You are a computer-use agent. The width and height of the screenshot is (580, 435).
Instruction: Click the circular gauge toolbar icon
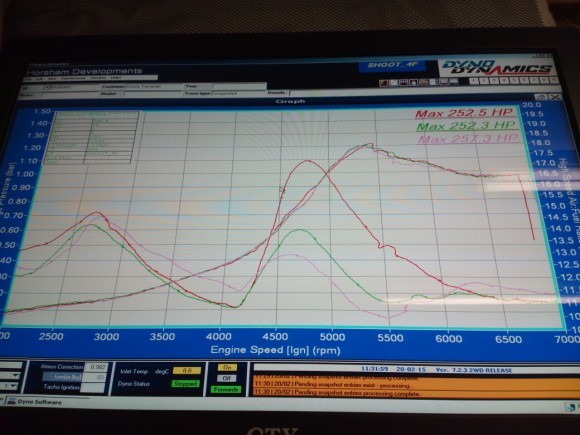[413, 82]
